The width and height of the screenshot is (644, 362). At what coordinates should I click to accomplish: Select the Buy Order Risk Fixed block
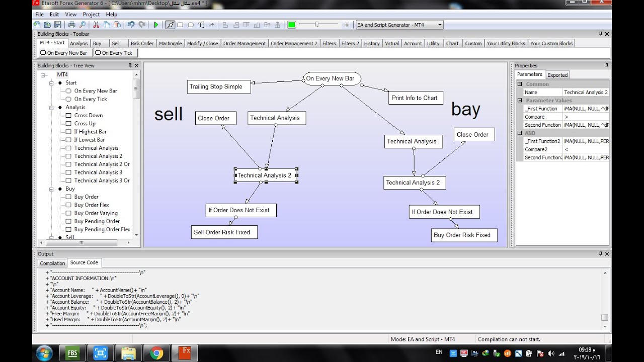click(x=464, y=235)
